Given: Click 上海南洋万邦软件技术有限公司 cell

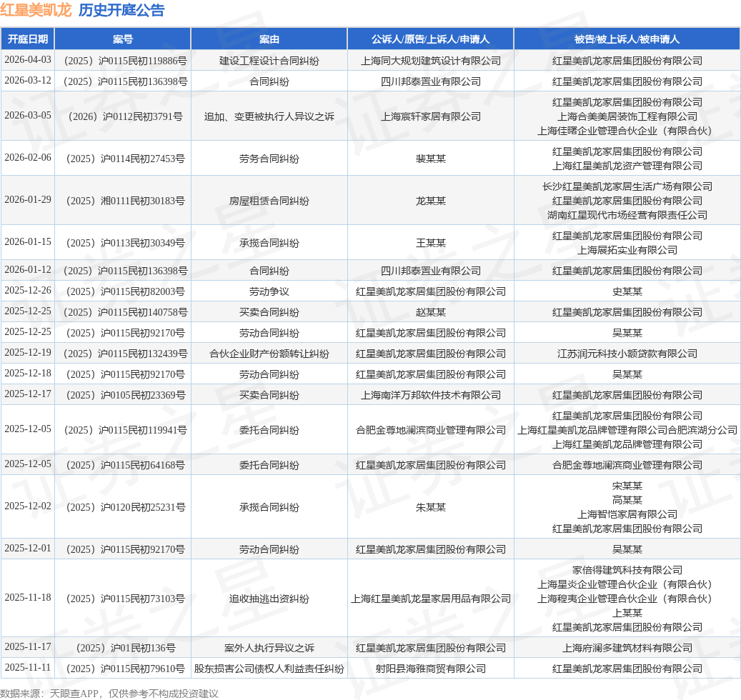Looking at the screenshot, I should click(x=430, y=395).
